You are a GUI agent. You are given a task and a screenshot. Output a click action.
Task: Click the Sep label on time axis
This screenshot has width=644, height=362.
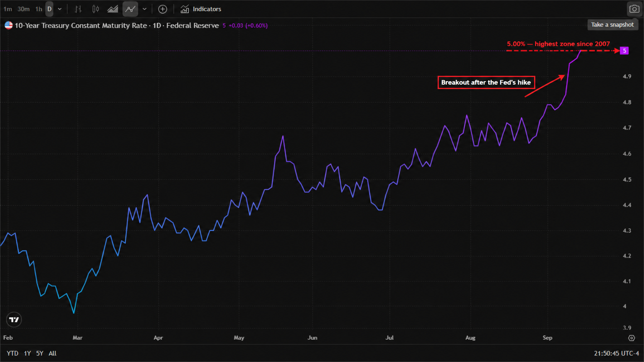point(547,338)
